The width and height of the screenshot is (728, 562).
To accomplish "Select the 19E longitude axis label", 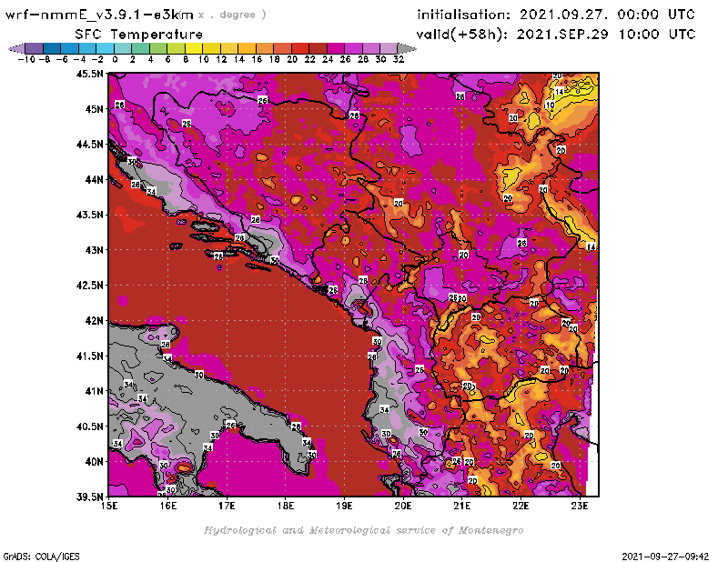I will [344, 506].
